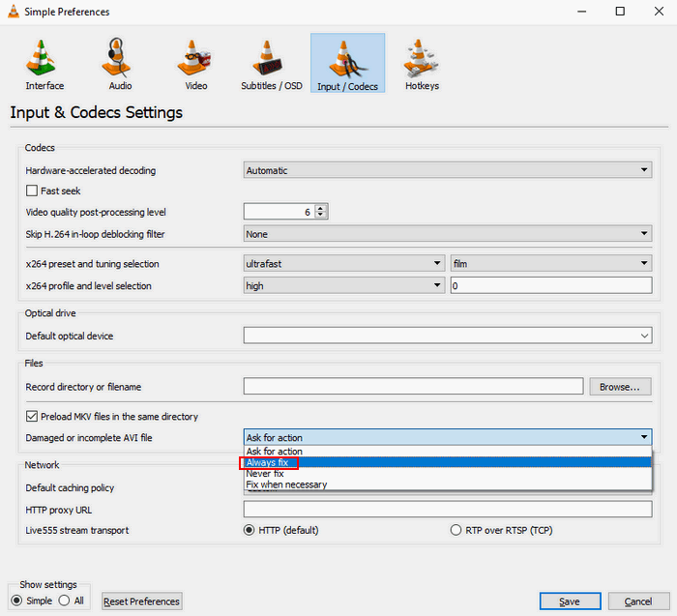The image size is (677, 616).
Task: Open x264 profile dropdown showing high
Action: (344, 285)
